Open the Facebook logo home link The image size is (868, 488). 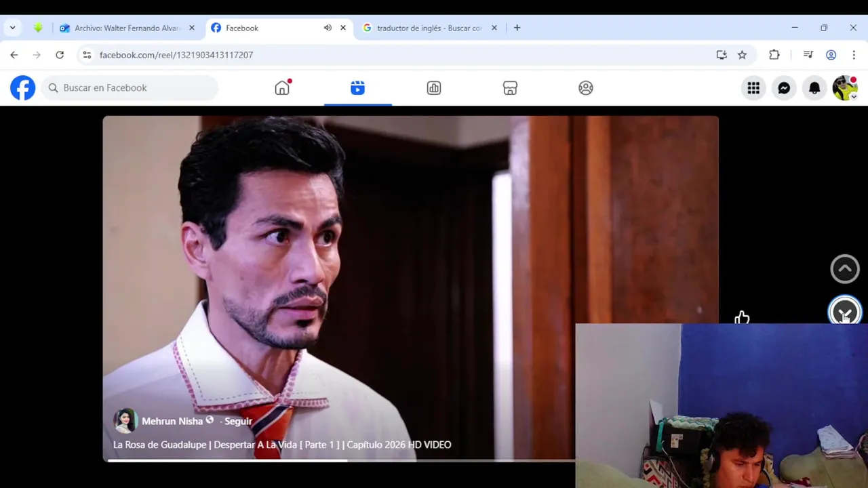click(x=22, y=88)
